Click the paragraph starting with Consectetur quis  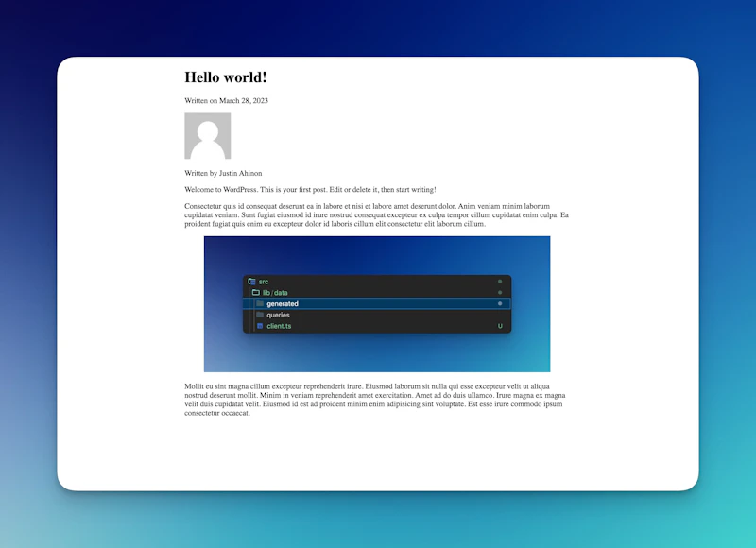376,214
